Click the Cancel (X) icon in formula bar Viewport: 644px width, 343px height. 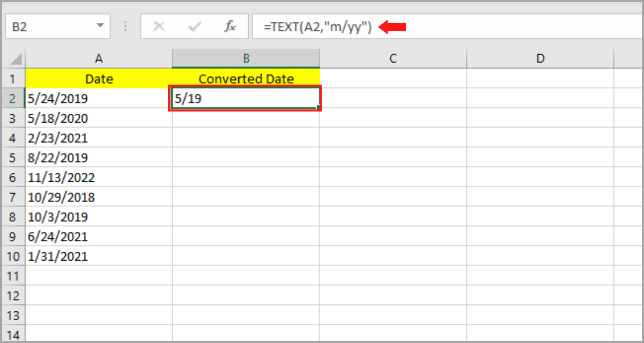[x=159, y=26]
